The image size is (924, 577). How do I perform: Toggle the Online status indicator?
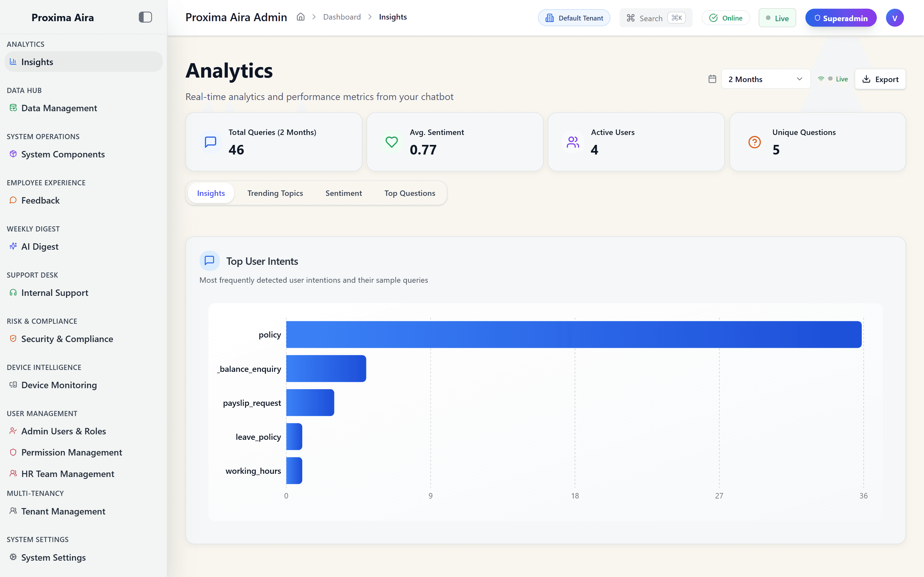[725, 18]
